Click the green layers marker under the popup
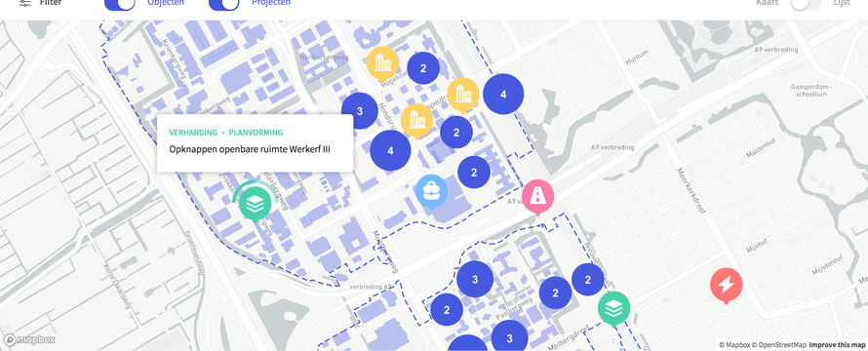 pos(255,204)
